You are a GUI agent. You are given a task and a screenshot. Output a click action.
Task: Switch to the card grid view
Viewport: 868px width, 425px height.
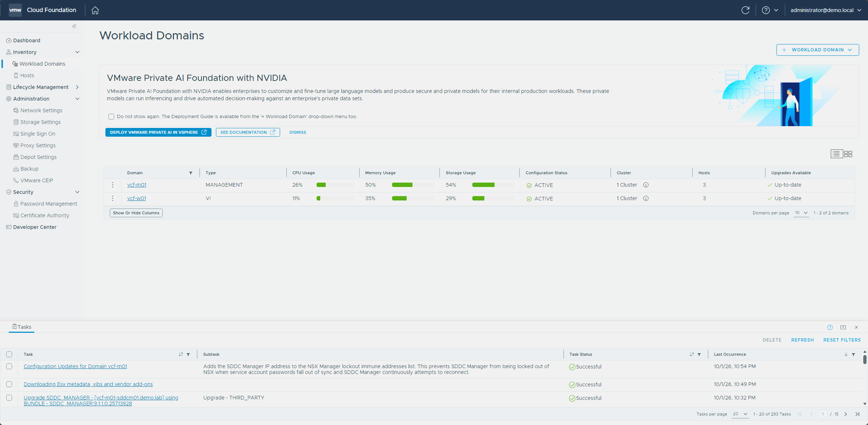point(848,154)
